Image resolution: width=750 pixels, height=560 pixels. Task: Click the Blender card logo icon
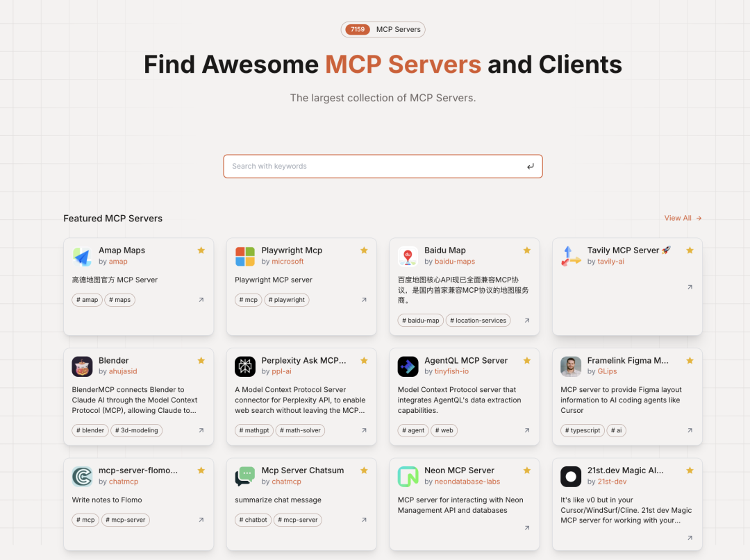click(82, 366)
